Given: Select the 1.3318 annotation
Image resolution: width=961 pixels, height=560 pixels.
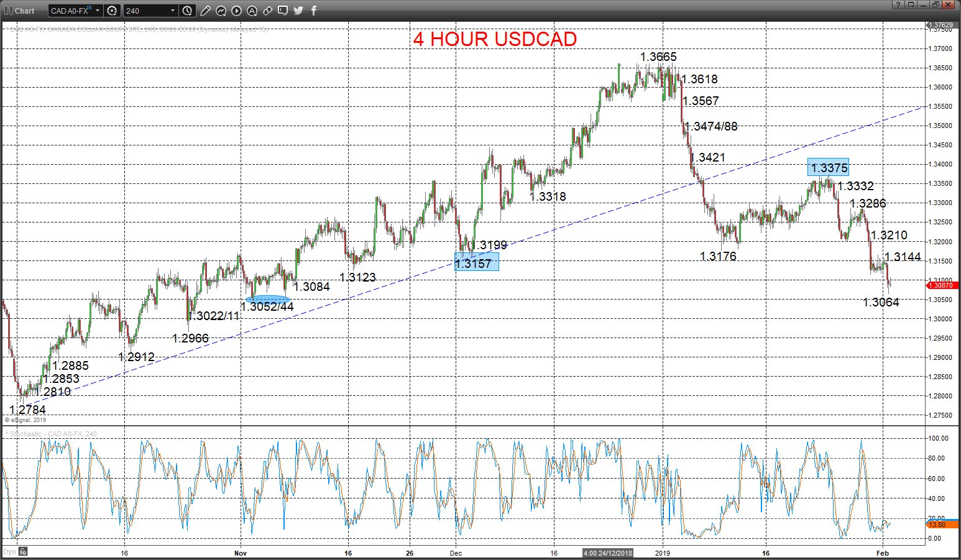Looking at the screenshot, I should [x=548, y=196].
